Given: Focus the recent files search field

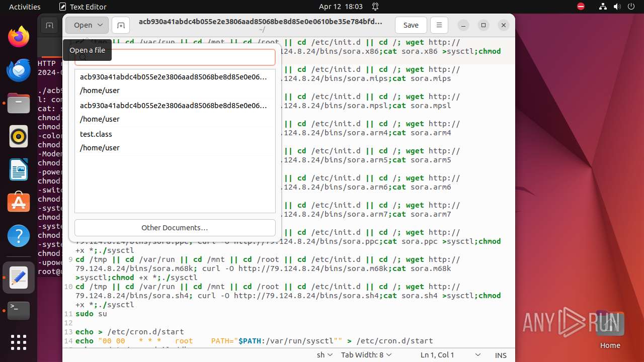Looking at the screenshot, I should coord(175,57).
